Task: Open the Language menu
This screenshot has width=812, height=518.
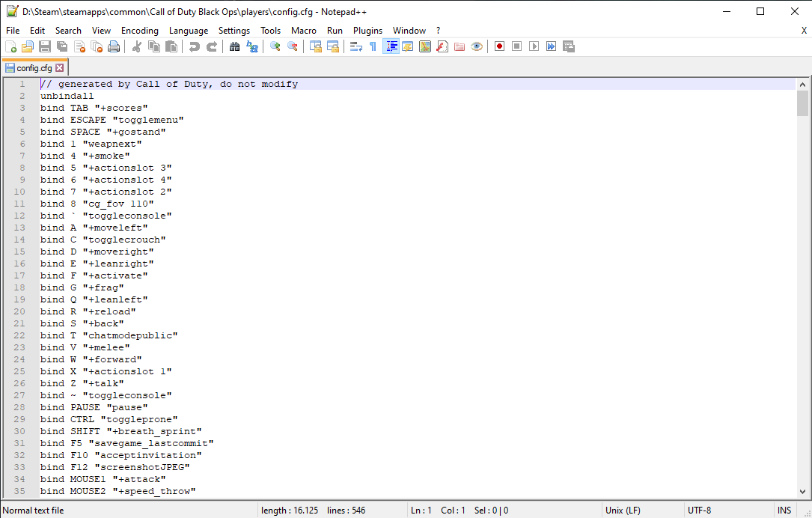Action: [x=189, y=31]
